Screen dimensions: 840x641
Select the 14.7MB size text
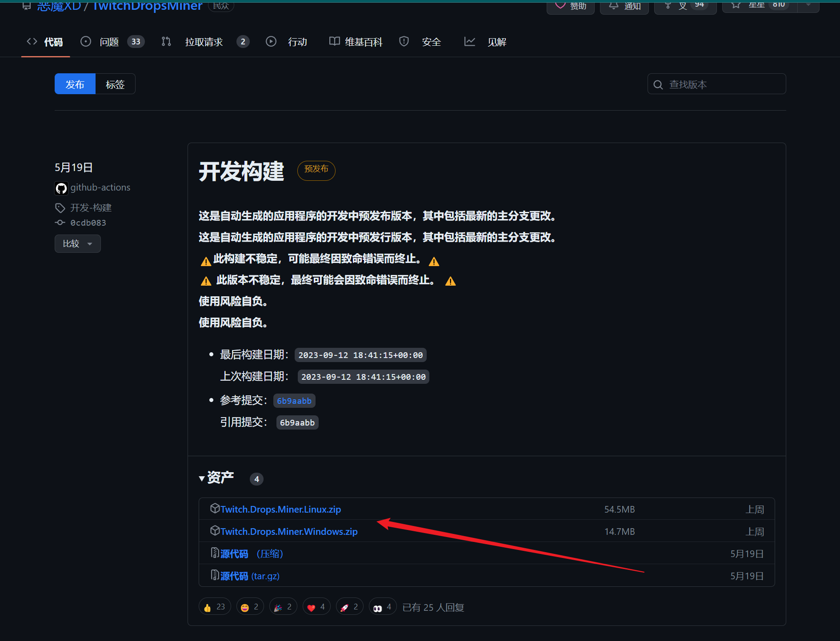[620, 532]
